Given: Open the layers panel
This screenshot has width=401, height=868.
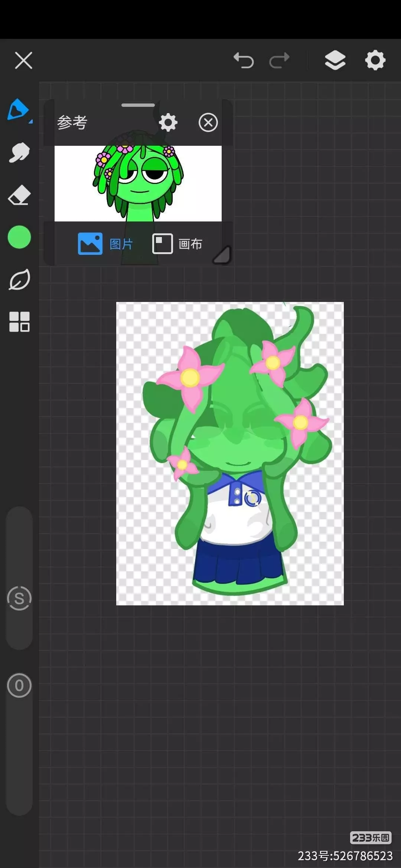Looking at the screenshot, I should [x=335, y=60].
